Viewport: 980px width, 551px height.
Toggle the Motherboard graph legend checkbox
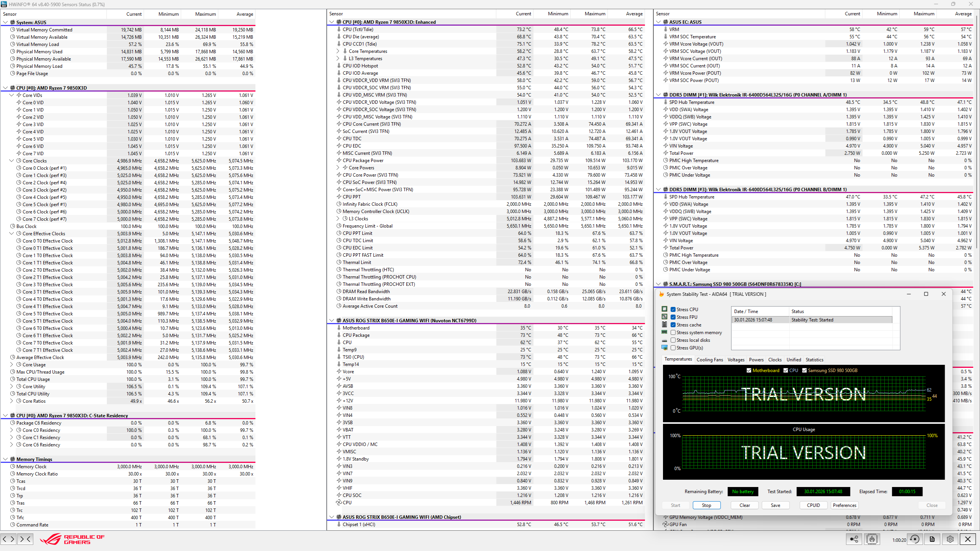749,370
